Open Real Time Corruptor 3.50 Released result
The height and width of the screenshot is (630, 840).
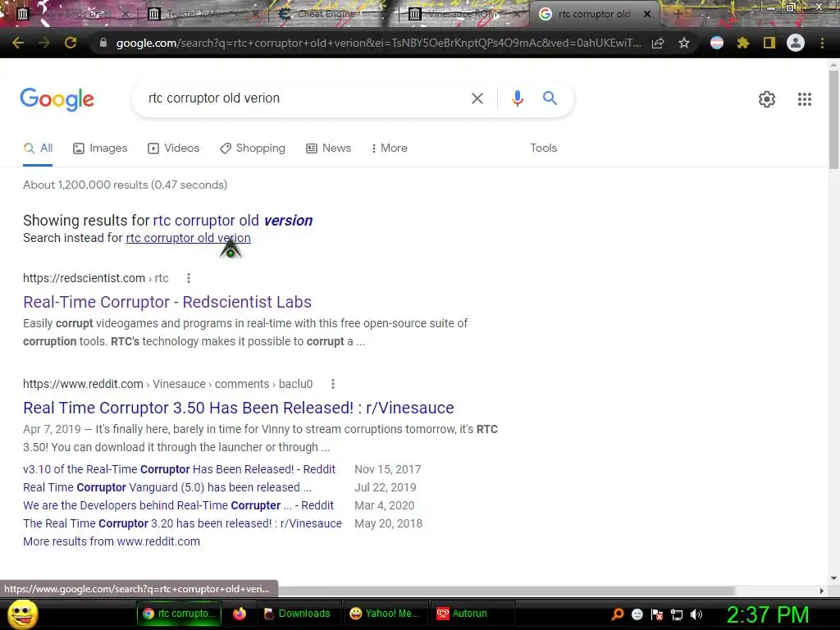point(239,409)
